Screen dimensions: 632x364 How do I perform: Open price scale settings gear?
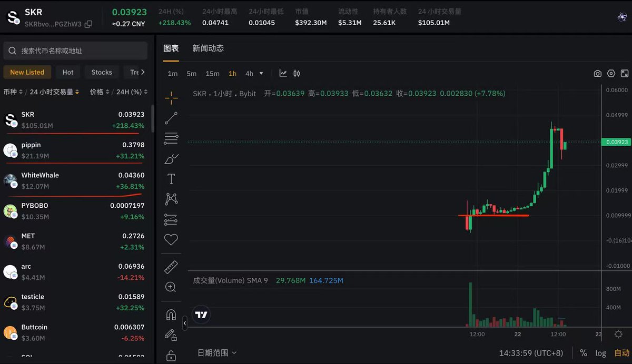tap(618, 335)
